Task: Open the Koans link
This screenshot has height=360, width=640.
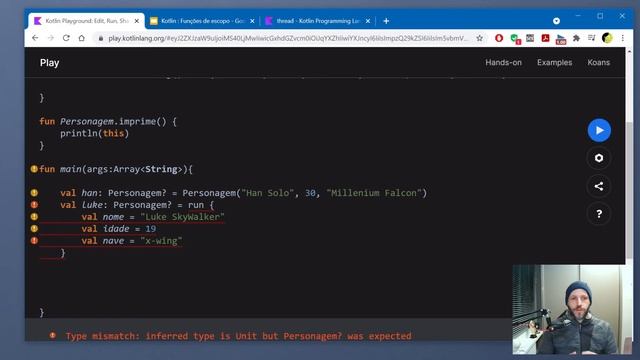Action: [x=598, y=62]
